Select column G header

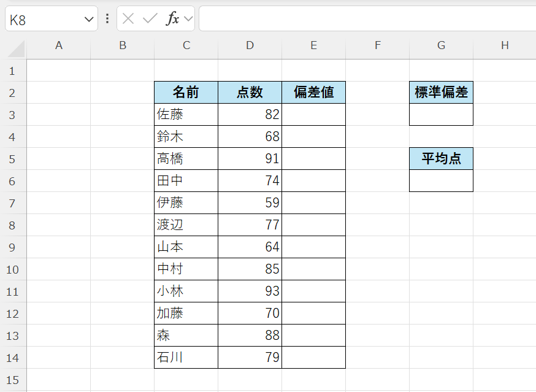click(441, 45)
